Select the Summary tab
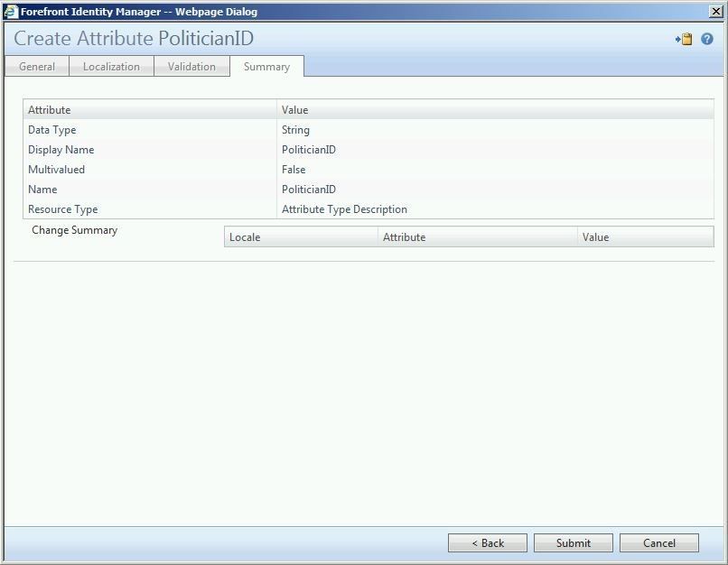 click(x=267, y=67)
